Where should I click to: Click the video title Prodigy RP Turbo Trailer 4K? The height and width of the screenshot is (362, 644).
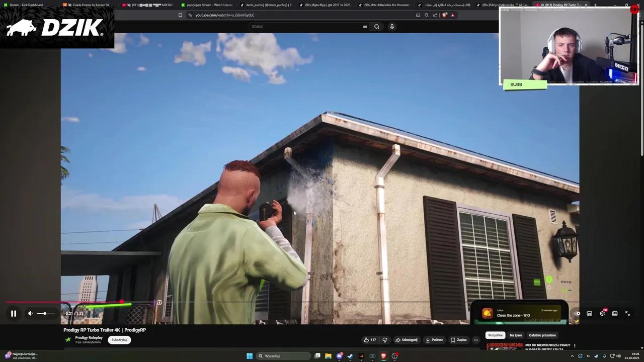pyautogui.click(x=105, y=330)
